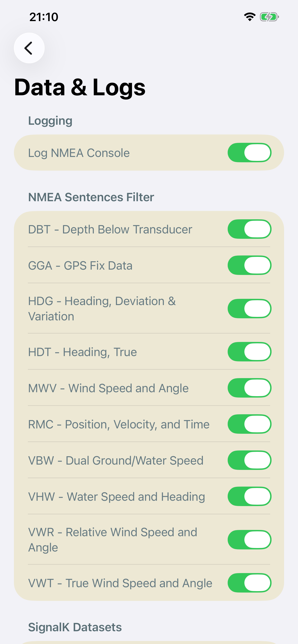This screenshot has height=644, width=298.
Task: Tap the Logging section label
Action: (50, 121)
